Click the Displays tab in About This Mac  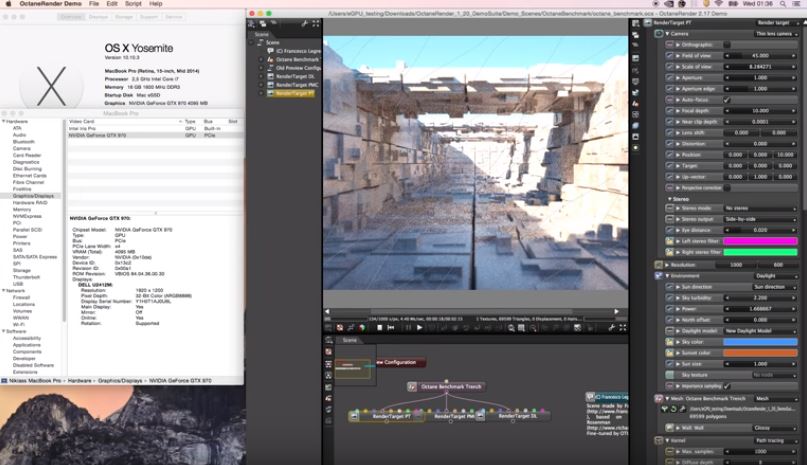point(99,17)
